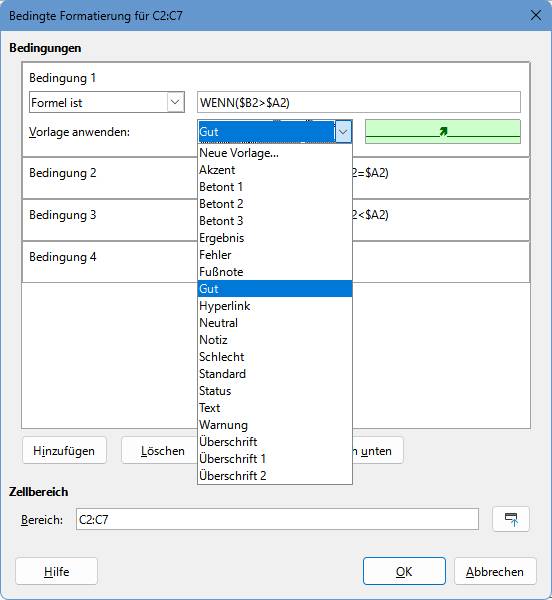The width and height of the screenshot is (552, 600).
Task: Open Hilfe for this dialog
Action: click(57, 571)
